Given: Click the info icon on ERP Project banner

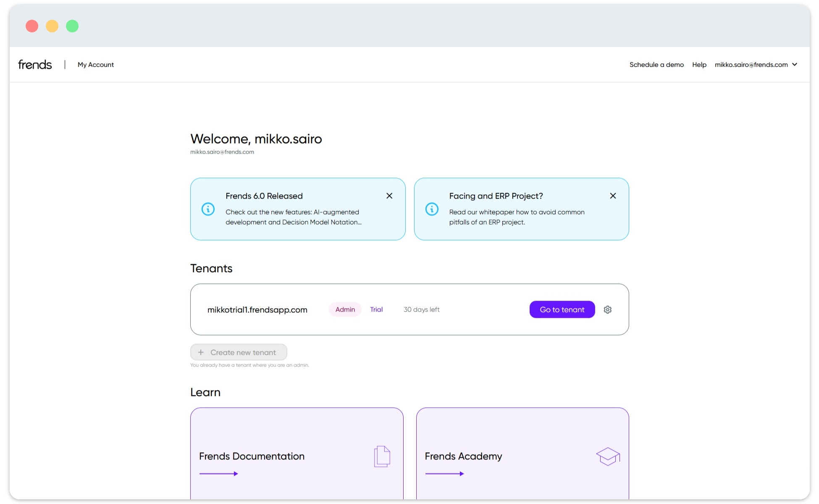Looking at the screenshot, I should click(432, 209).
